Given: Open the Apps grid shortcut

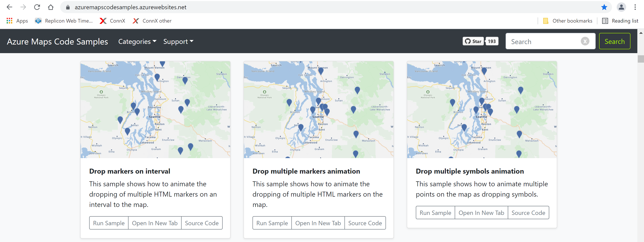Looking at the screenshot, I should (17, 21).
